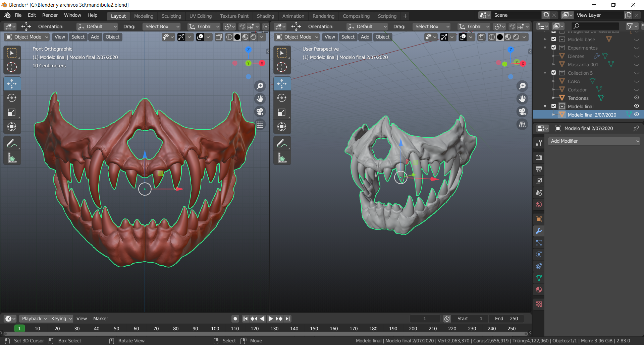Image resolution: width=644 pixels, height=345 pixels.
Task: Uncheck the Collection 5 checkbox
Action: 554,73
